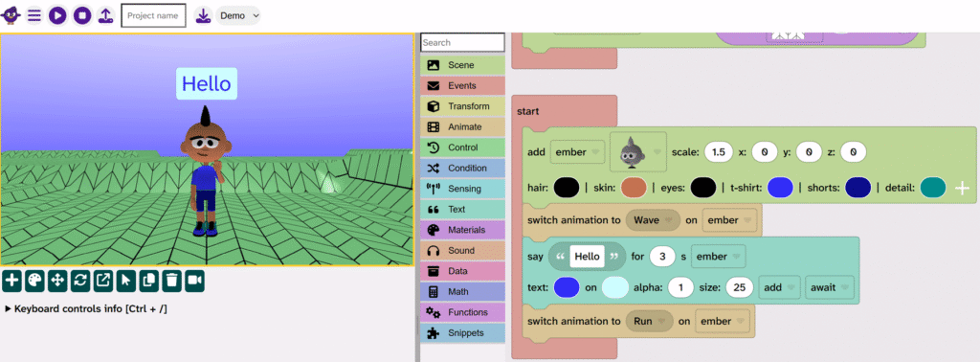Open the Materials block category
980x362 pixels.
coord(462,230)
